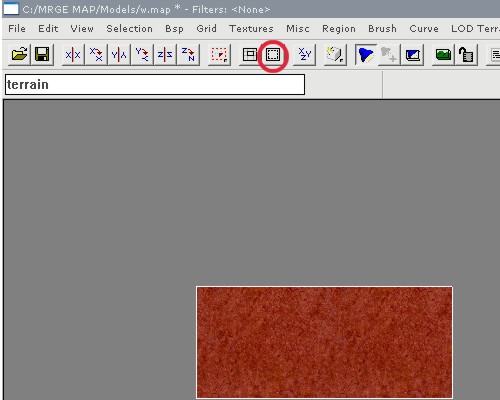
Task: Click the nested rectangles toolbar icon
Action: click(250, 55)
